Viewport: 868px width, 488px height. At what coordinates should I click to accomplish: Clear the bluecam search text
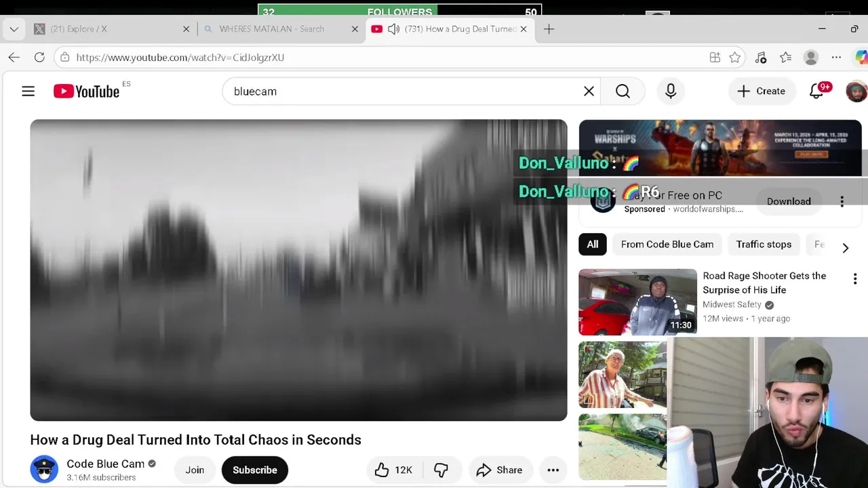pyautogui.click(x=589, y=91)
